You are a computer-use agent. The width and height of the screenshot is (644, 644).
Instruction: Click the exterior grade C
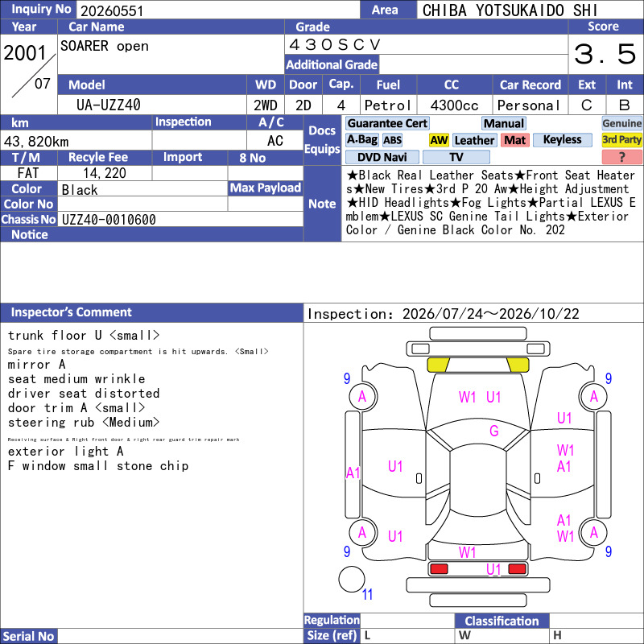[587, 105]
